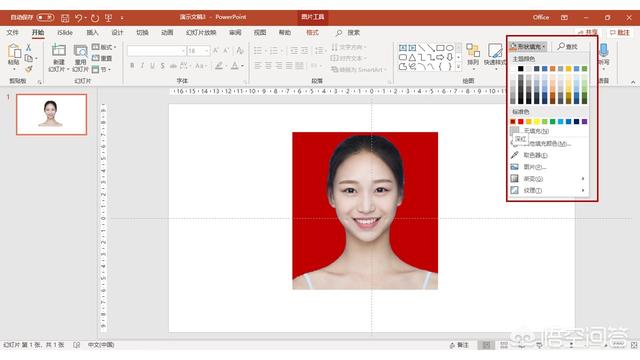Open the font color dropdown arrow

click(x=242, y=66)
